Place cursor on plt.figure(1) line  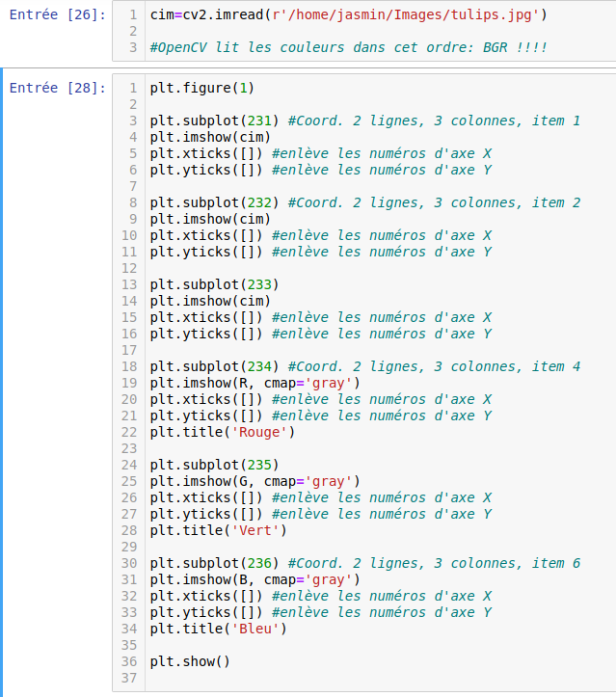201,89
